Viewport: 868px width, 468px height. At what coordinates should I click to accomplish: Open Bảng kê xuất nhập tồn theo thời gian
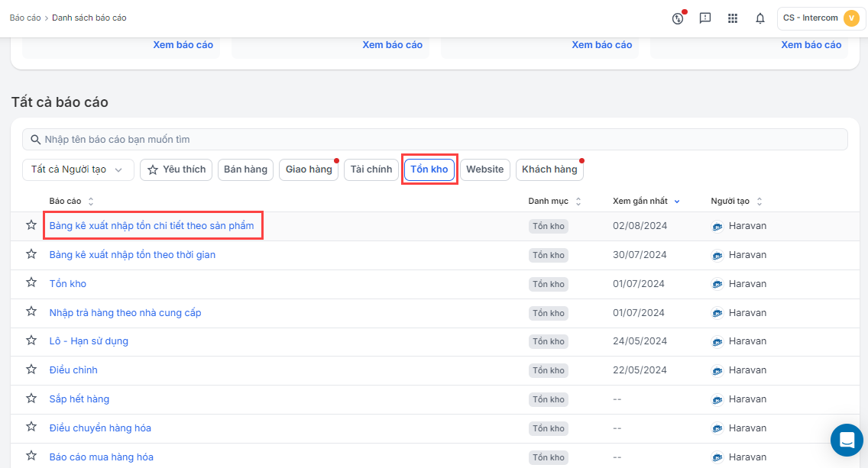pos(132,255)
